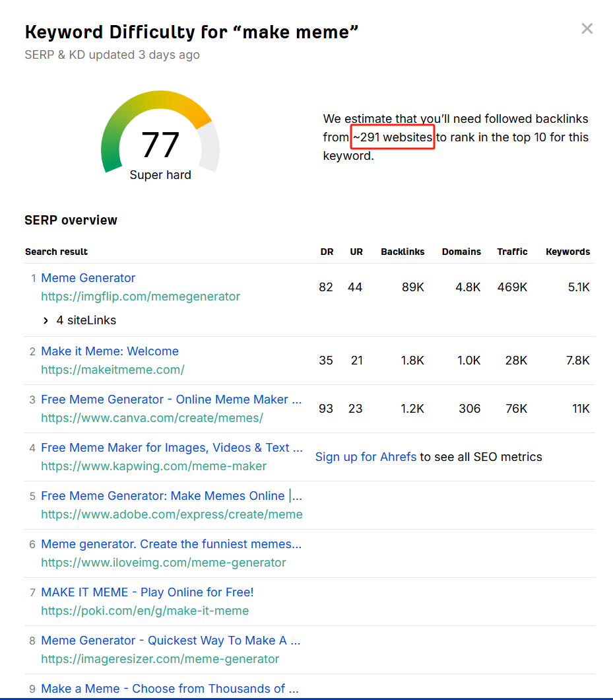This screenshot has width=613, height=700.
Task: Click SERP & KD updated 3 days ago
Action: (x=112, y=55)
